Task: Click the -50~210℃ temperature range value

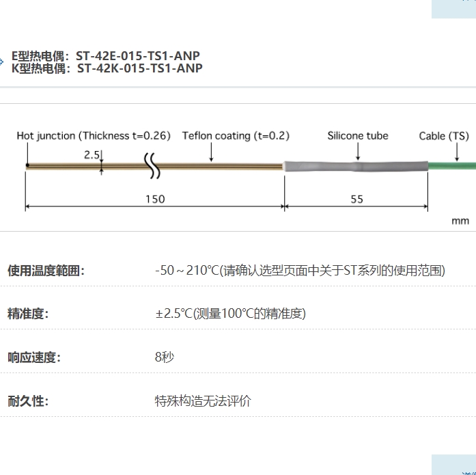Action: tap(300, 270)
